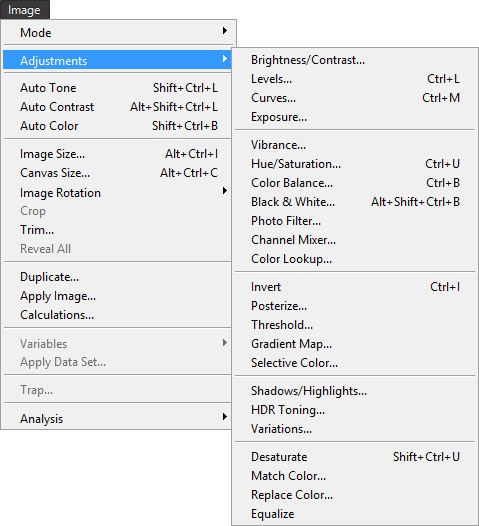
Task: Open the Image Size dialog
Action: pyautogui.click(x=117, y=154)
